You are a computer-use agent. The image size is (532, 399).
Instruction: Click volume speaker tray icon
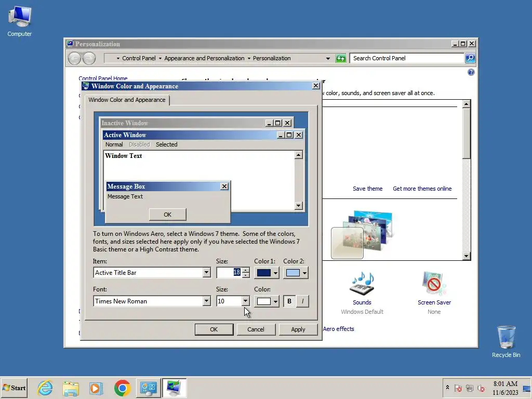pyautogui.click(x=481, y=388)
